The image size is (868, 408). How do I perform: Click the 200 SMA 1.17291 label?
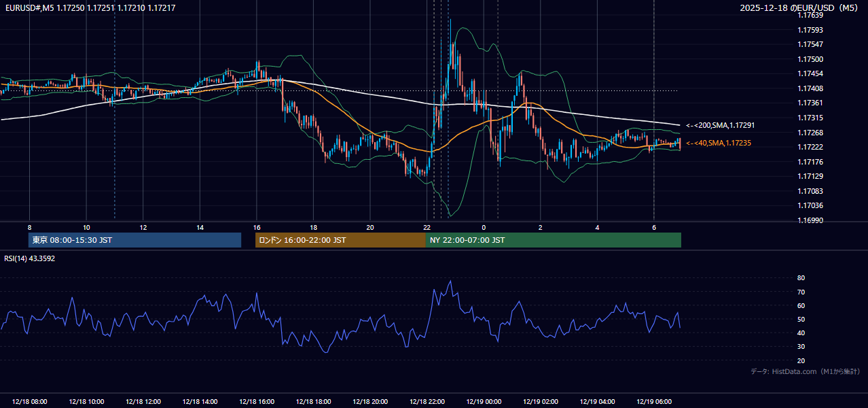[720, 126]
